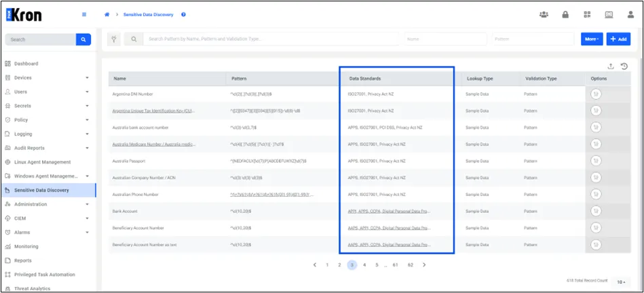Viewport: 644px width, 293px height.
Task: Click the blue sidebar search magnifier button
Action: pos(83,39)
